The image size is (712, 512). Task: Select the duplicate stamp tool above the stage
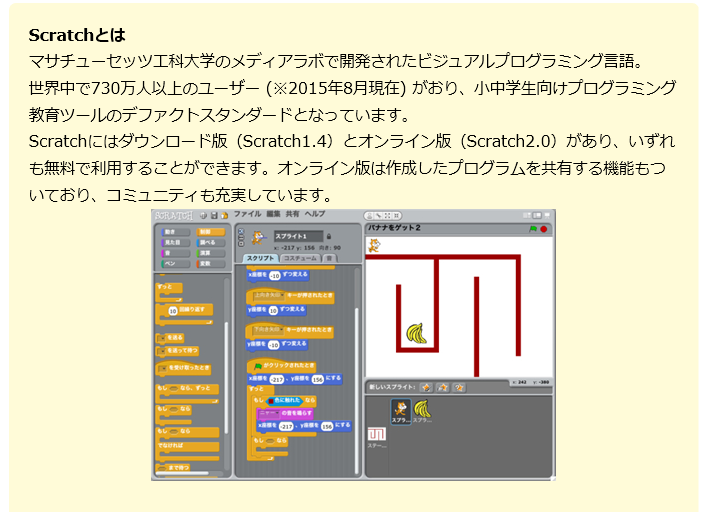pos(370,216)
